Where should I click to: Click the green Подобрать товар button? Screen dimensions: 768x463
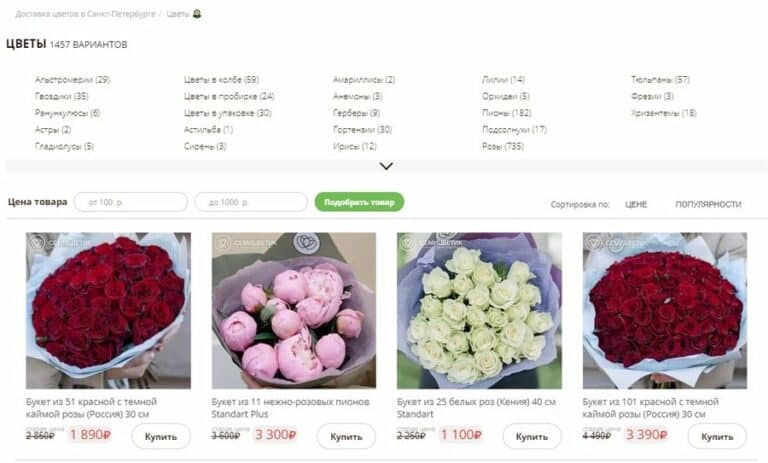tap(359, 202)
